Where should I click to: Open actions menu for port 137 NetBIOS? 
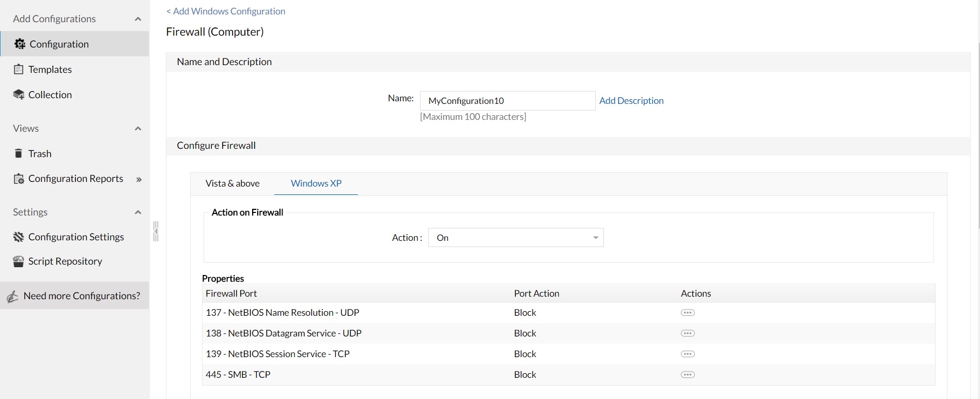(x=688, y=313)
